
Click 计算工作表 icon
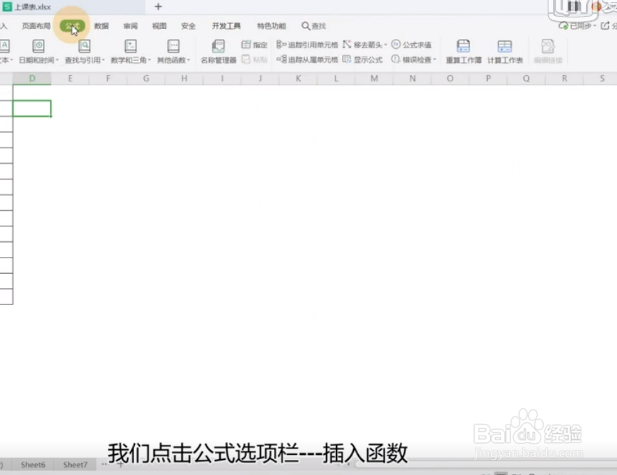(504, 46)
